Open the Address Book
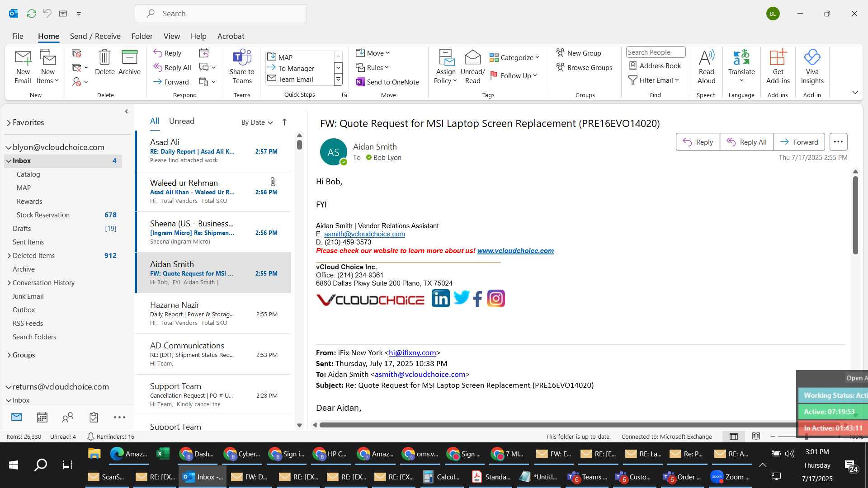 [655, 66]
